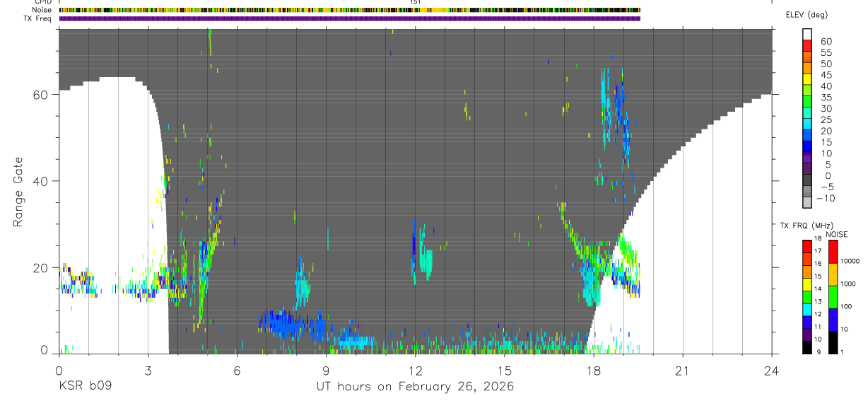This screenshot has width=868, height=401.
Task: Click the '40' tick on Range Gate axis
Action: pos(40,181)
